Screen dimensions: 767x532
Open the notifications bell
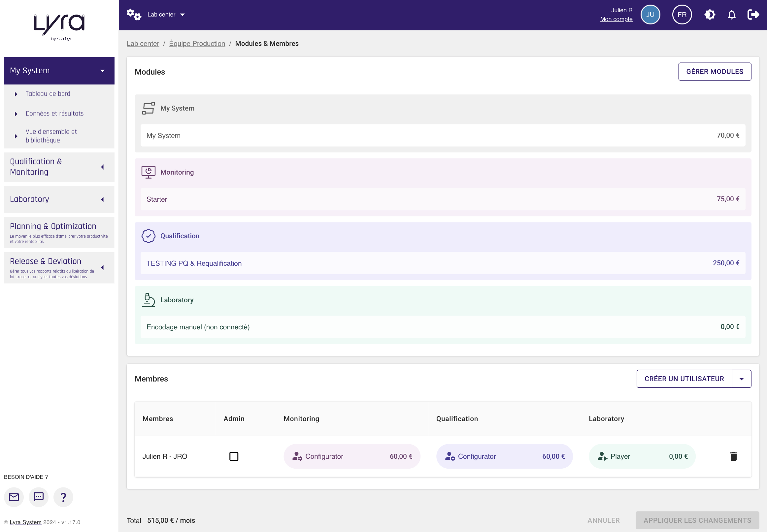point(731,15)
